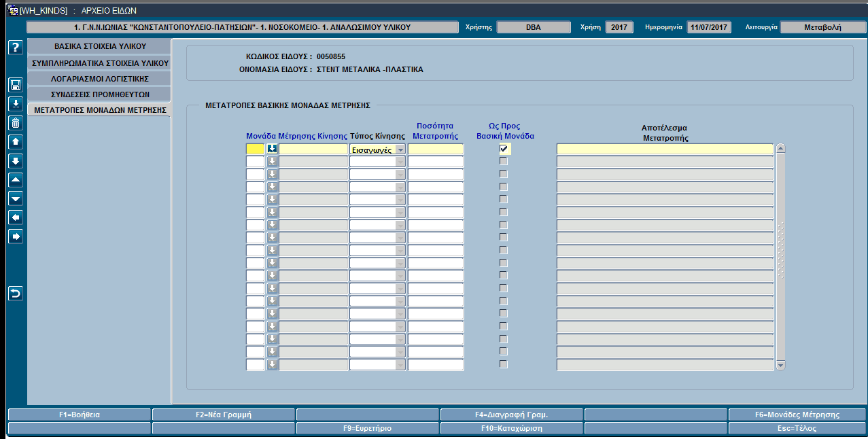868x439 pixels.
Task: Click Αποτέλεσμα Μετατροπής field in first row
Action: (665, 149)
